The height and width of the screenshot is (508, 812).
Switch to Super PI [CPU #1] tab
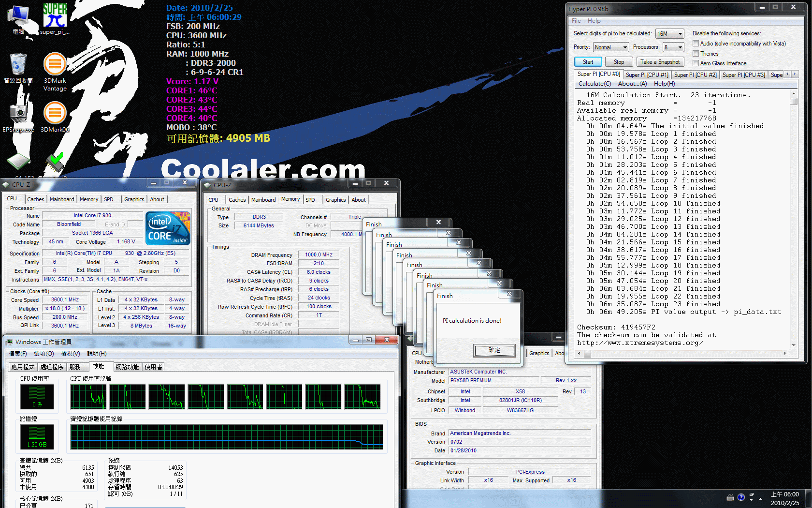[647, 75]
